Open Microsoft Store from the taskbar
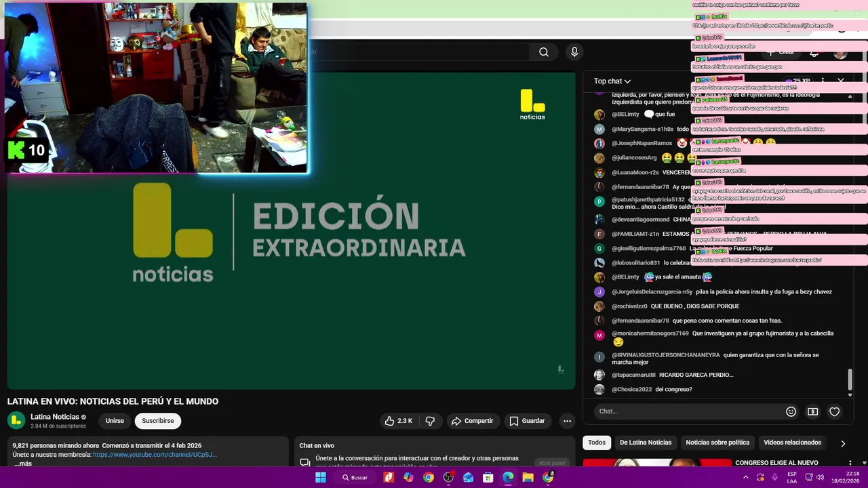 point(488,477)
